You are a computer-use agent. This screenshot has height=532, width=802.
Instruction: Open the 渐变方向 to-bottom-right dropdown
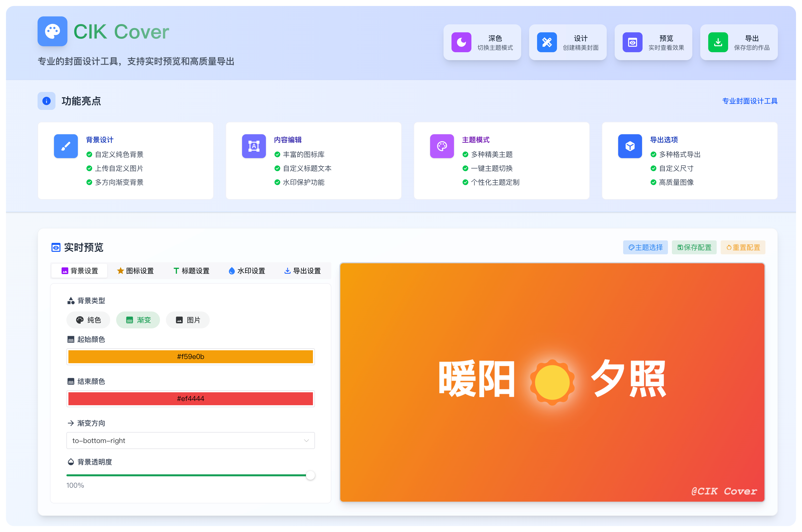(190, 441)
